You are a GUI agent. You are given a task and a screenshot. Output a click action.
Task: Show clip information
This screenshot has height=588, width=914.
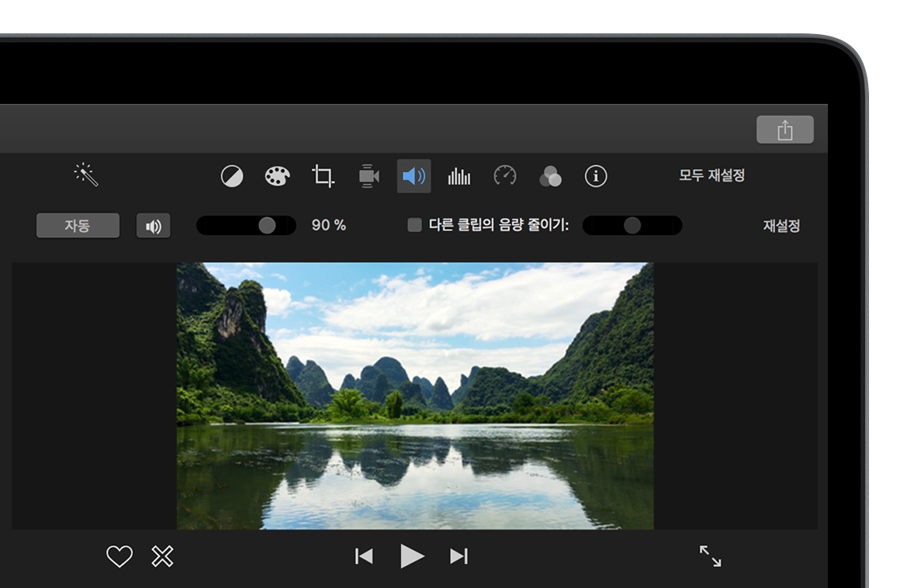pos(596,176)
